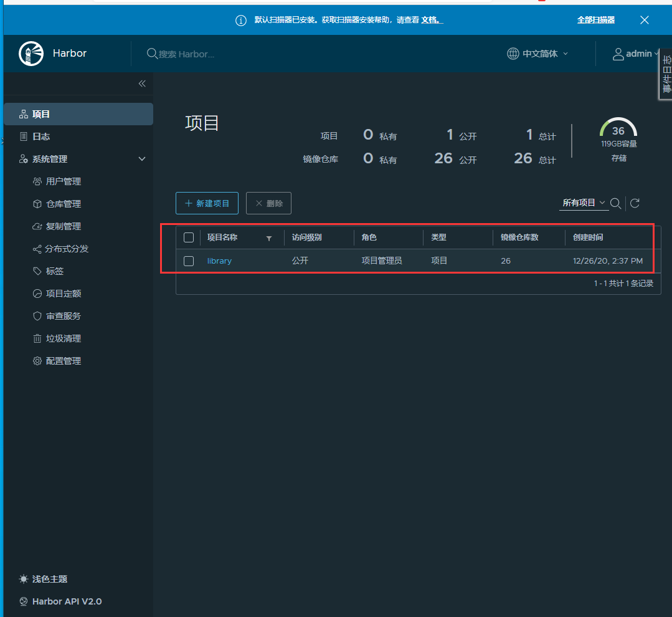
Task: Click the 镜像仓库数 column header
Action: 519,237
